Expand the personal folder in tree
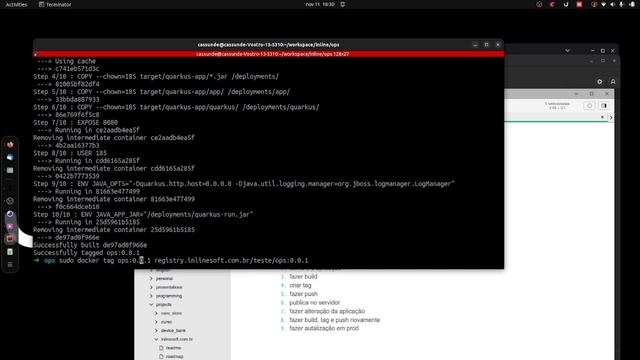The width and height of the screenshot is (640, 360). click(151, 278)
